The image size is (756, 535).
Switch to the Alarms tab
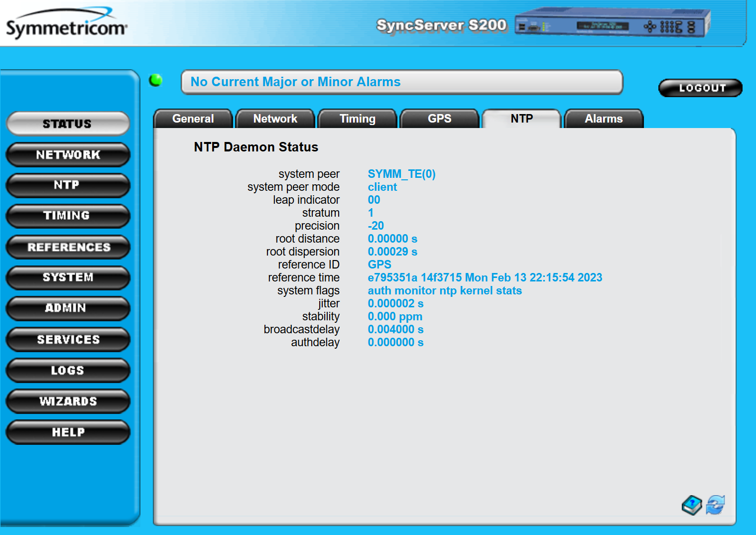click(604, 119)
